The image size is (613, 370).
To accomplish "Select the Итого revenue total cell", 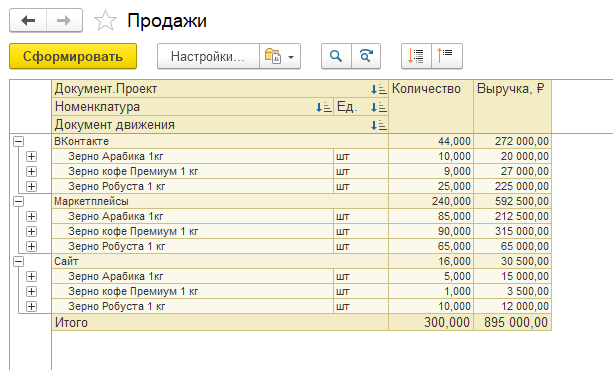I will pos(513,322).
